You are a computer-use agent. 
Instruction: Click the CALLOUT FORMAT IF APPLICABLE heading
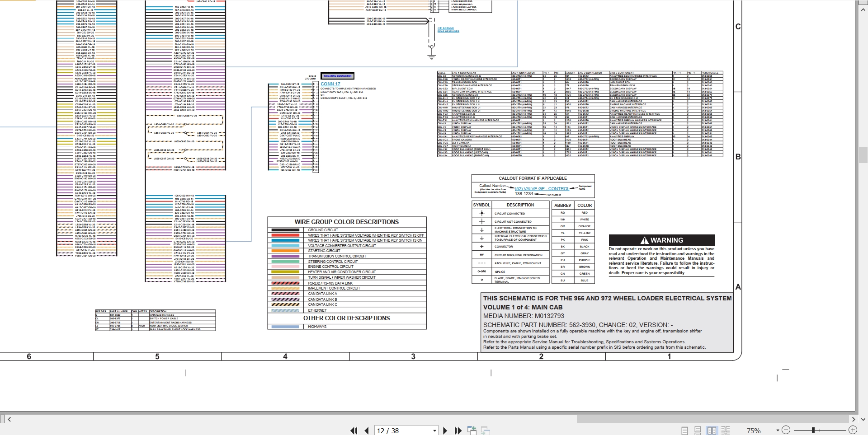tap(533, 178)
